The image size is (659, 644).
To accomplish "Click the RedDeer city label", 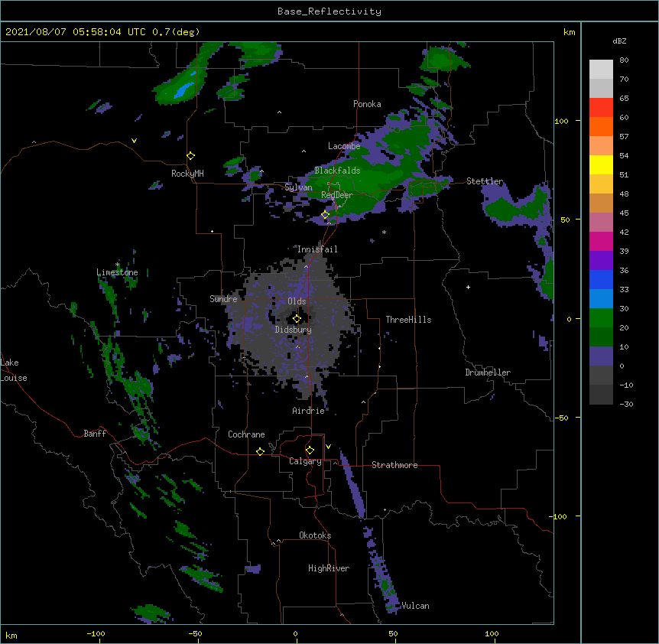I will pos(337,195).
